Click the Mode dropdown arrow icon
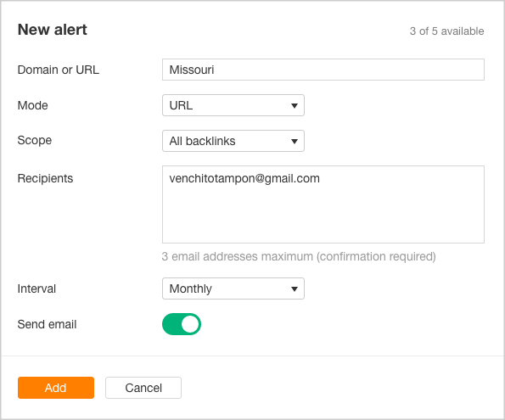Image resolution: width=505 pixels, height=420 pixels. pyautogui.click(x=294, y=106)
